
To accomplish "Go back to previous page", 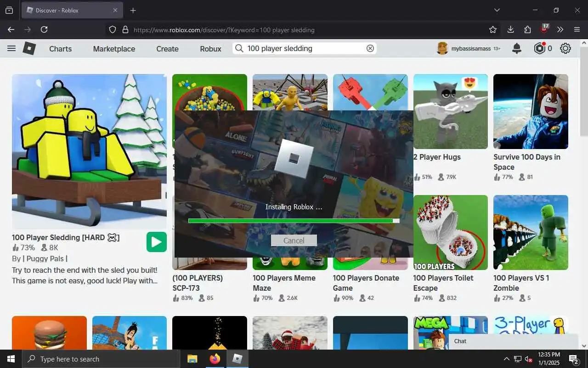I will pos(11,29).
